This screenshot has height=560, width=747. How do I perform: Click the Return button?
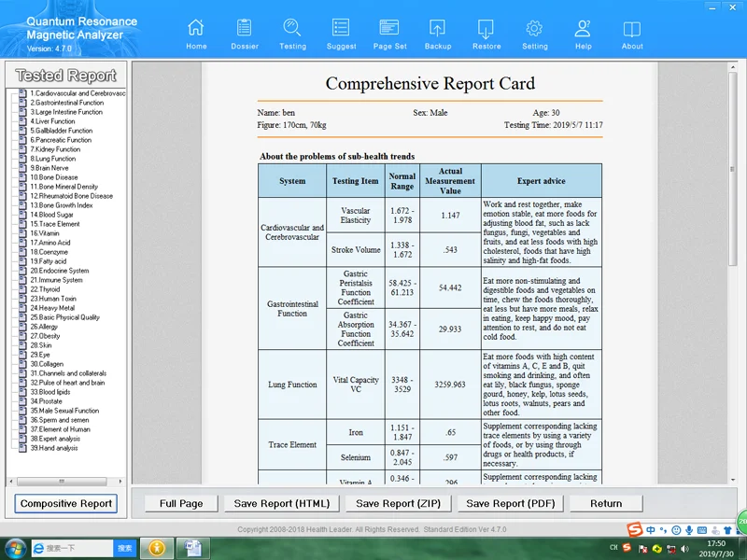[x=605, y=504]
